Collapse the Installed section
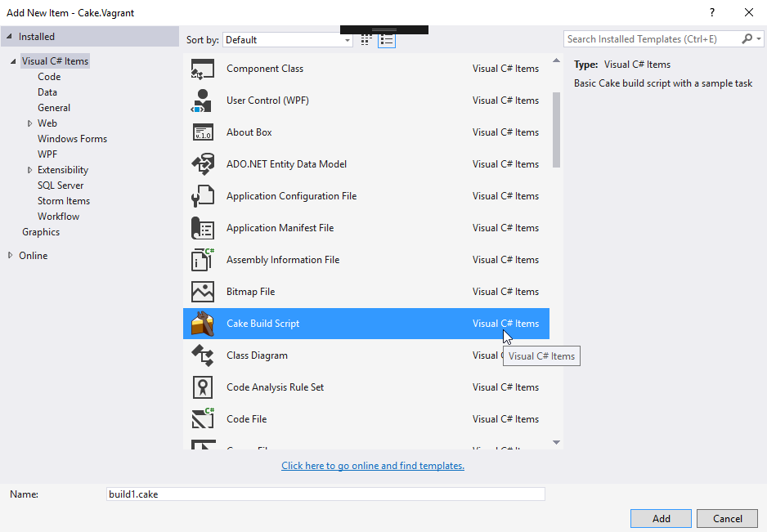The height and width of the screenshot is (532, 767). 9,37
